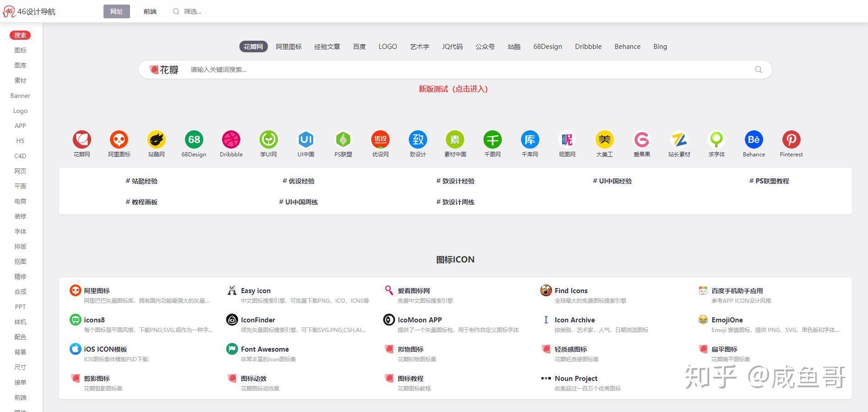Viewport: 868px width, 412px height.
Task: Open the # 优设经验 link
Action: coord(298,181)
